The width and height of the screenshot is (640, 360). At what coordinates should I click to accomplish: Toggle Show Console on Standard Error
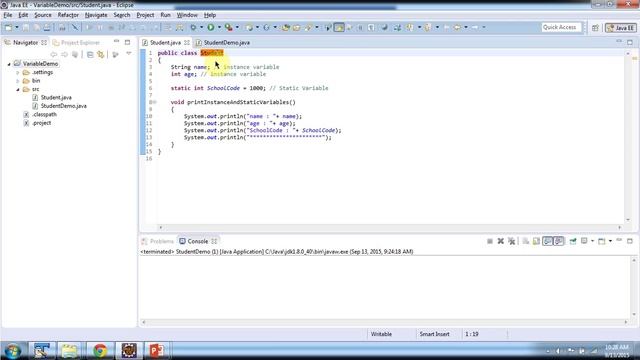click(x=558, y=241)
